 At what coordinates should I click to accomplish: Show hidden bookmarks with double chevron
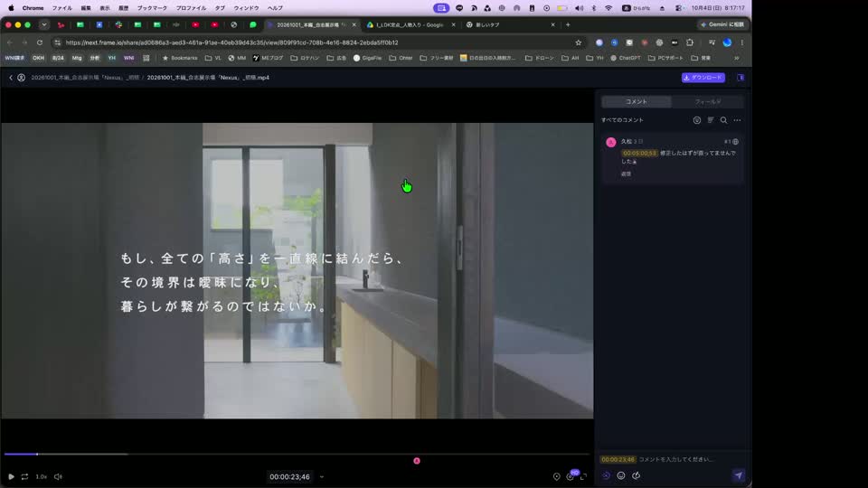tap(737, 58)
